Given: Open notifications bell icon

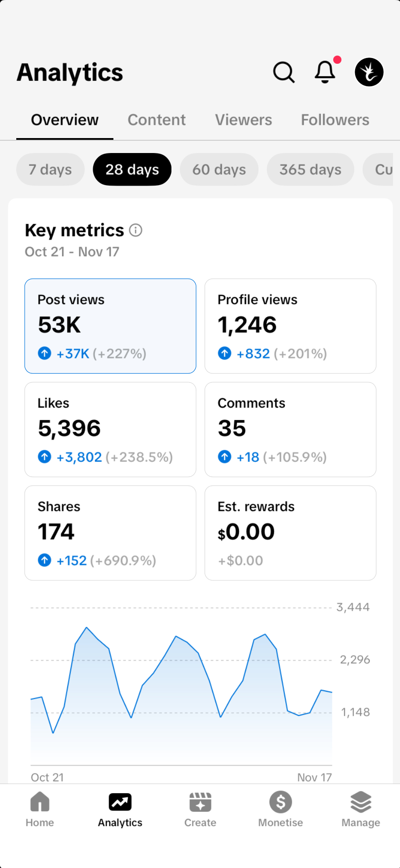Looking at the screenshot, I should click(x=325, y=72).
